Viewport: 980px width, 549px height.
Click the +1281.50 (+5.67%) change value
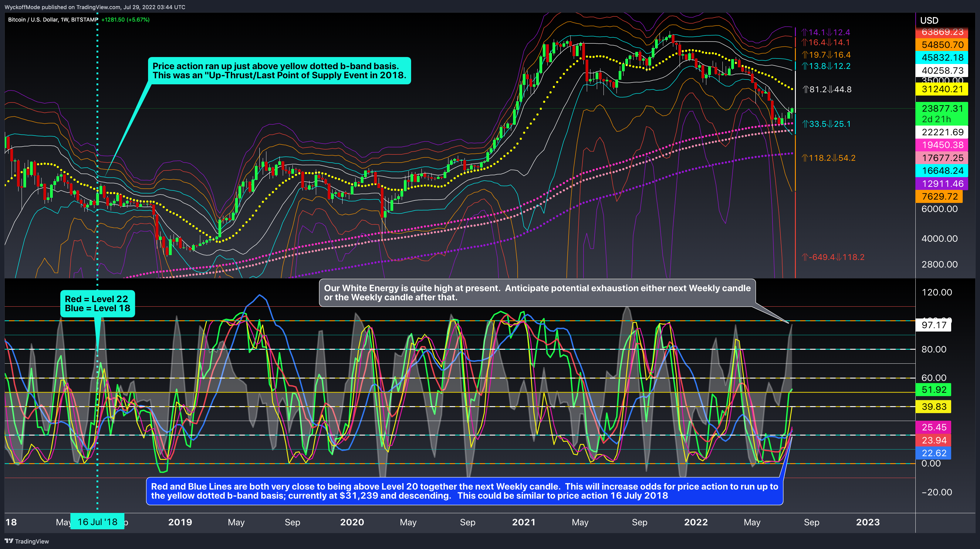[x=125, y=19]
